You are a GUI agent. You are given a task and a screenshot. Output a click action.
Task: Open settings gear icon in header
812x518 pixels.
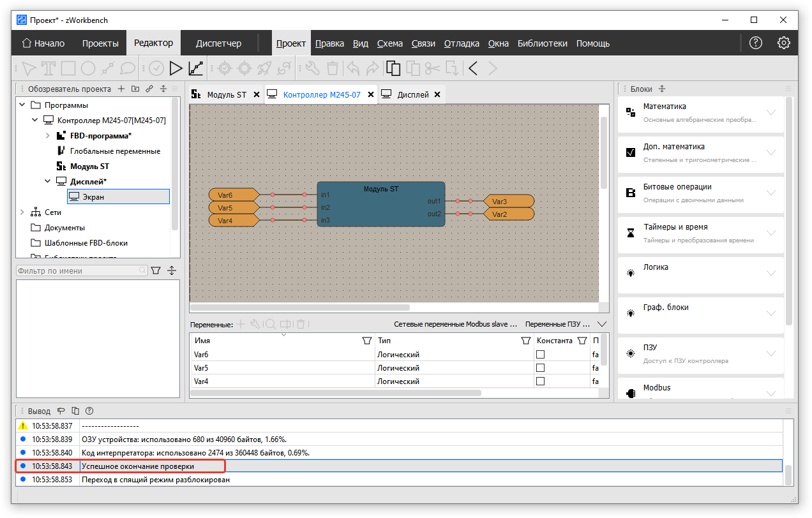[x=783, y=43]
